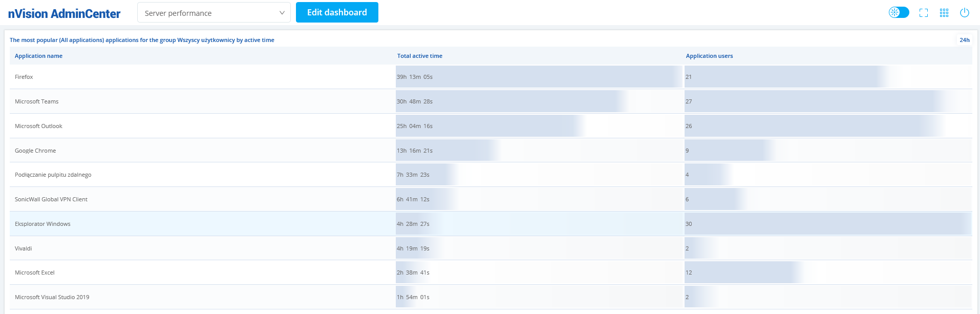Image resolution: width=980 pixels, height=314 pixels.
Task: Click Eksplorator Windows users bar showing 30
Action: point(827,224)
